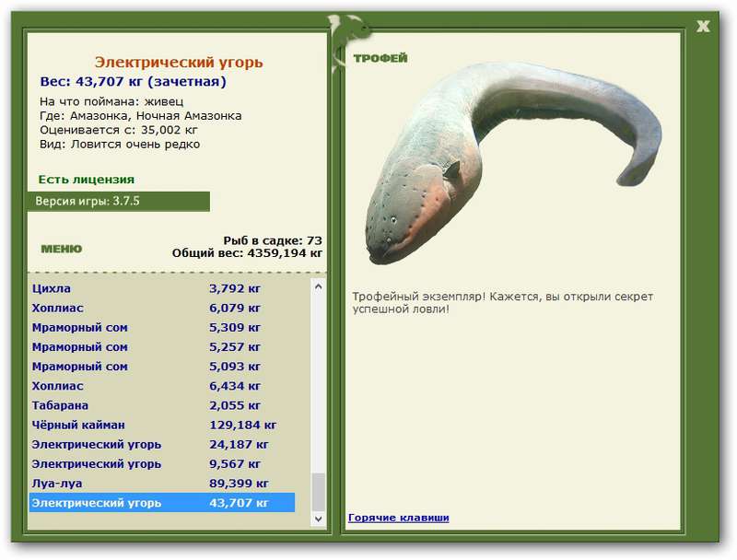Click the fish list scrollbar thumb

pyautogui.click(x=318, y=492)
